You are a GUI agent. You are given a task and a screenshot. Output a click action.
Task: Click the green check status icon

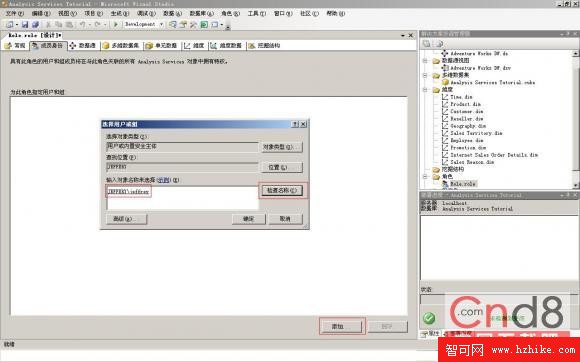(x=429, y=318)
